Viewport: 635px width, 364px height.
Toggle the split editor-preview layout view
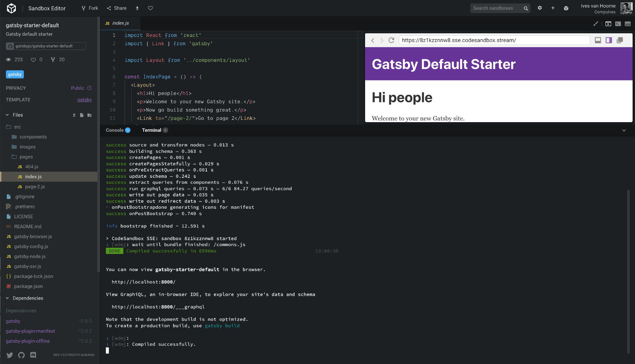609,40
